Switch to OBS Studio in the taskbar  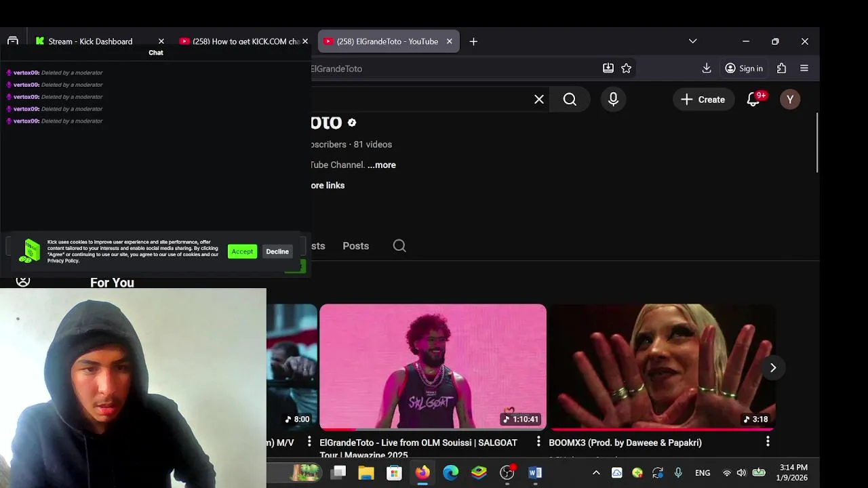click(x=507, y=472)
